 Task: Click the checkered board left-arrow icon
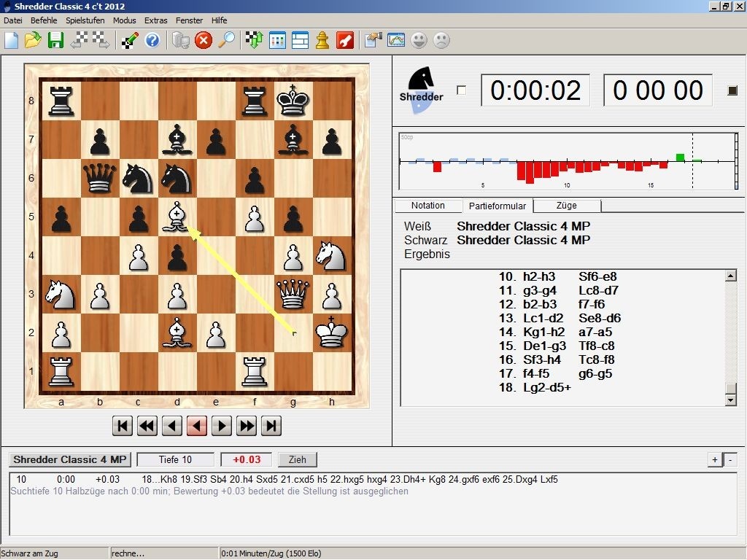(79, 41)
